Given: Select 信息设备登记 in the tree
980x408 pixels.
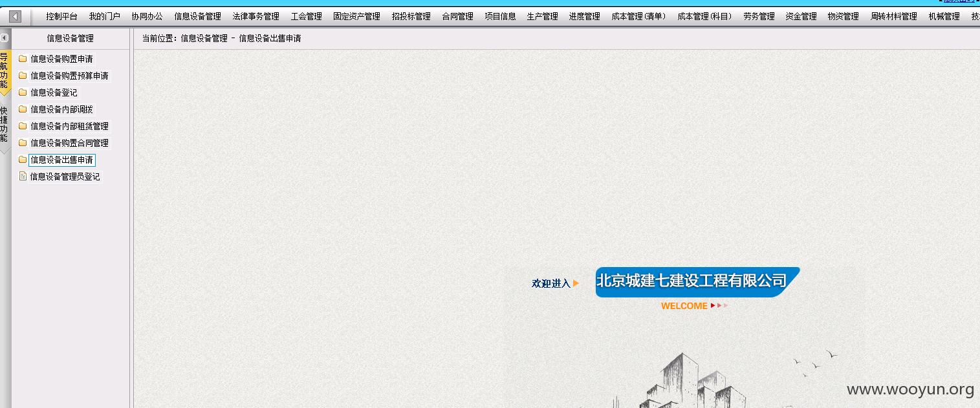Looking at the screenshot, I should pyautogui.click(x=54, y=92).
